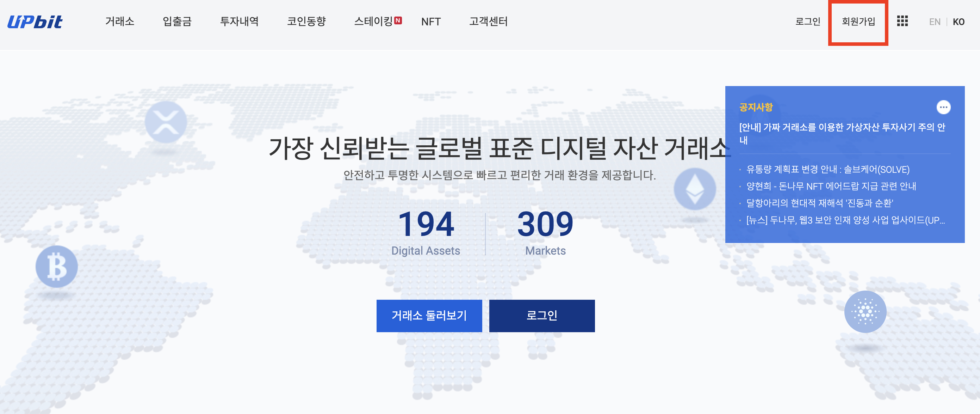Open more notices with ellipsis icon

943,108
